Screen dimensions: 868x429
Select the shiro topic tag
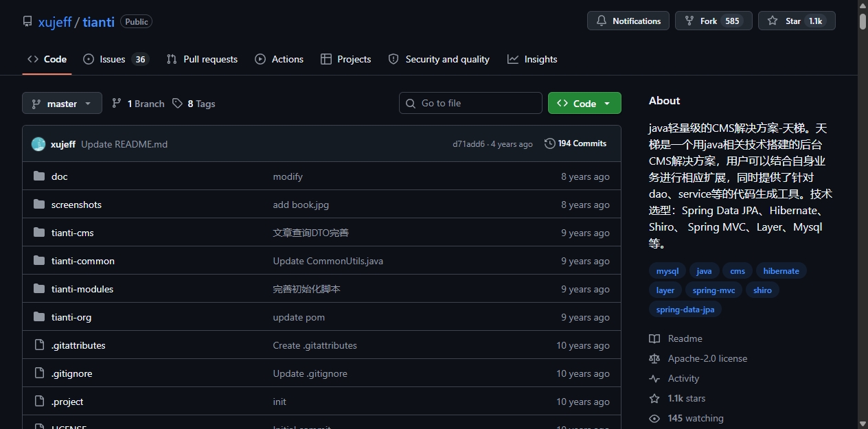[x=762, y=290]
